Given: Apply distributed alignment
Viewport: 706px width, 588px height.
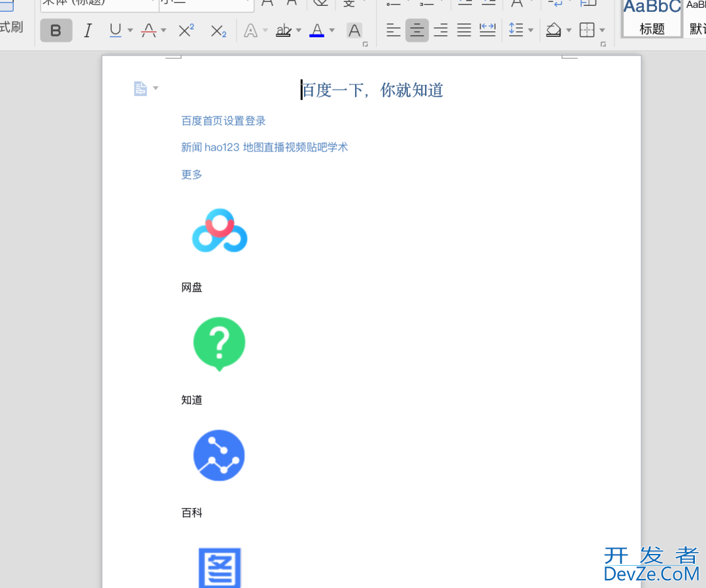Looking at the screenshot, I should 488,30.
